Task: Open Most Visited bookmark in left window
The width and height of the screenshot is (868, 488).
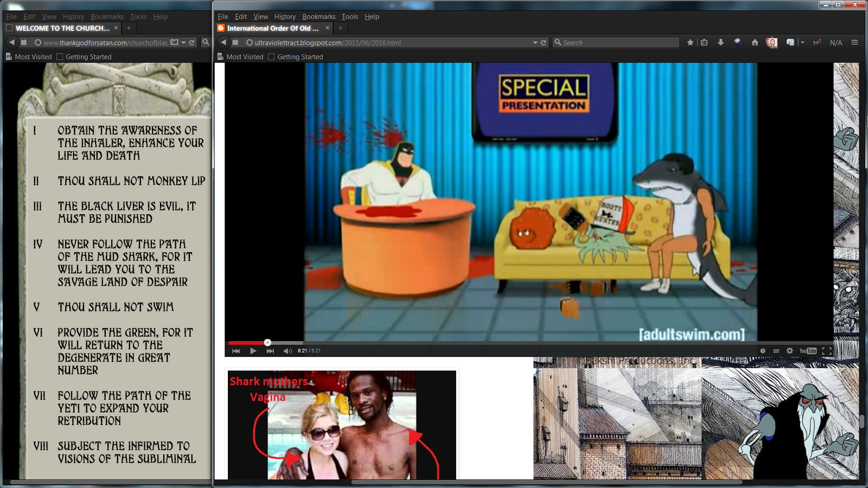Action: (29, 57)
